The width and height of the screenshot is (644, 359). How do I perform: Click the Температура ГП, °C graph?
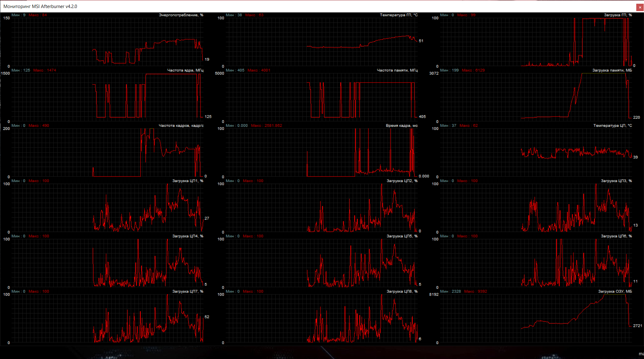click(x=322, y=42)
